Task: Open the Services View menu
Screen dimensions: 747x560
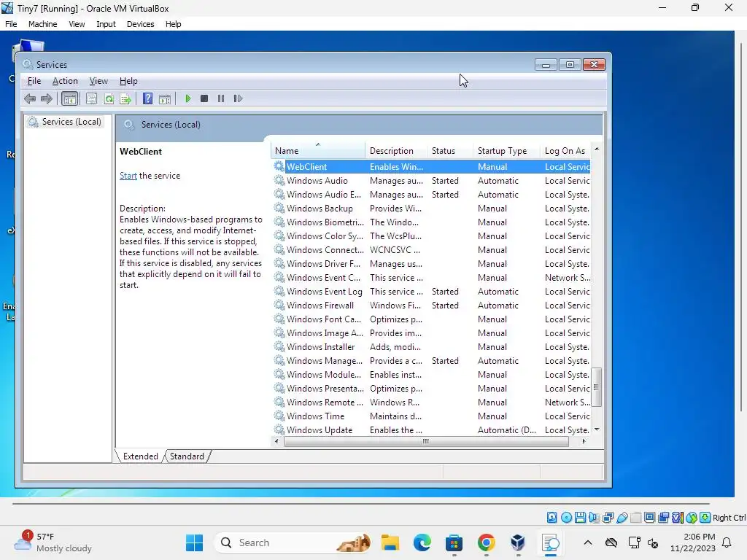Action: 98,81
